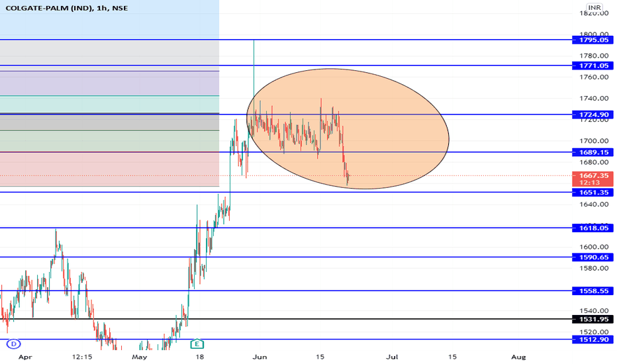Image resolution: width=617 pixels, height=364 pixels.
Task: Click the Aug date on time axis
Action: pyautogui.click(x=518, y=357)
